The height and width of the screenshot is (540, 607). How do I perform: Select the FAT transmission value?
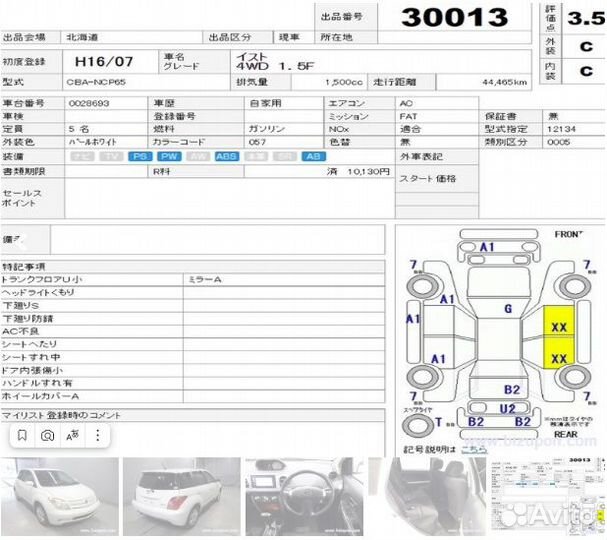tap(409, 117)
